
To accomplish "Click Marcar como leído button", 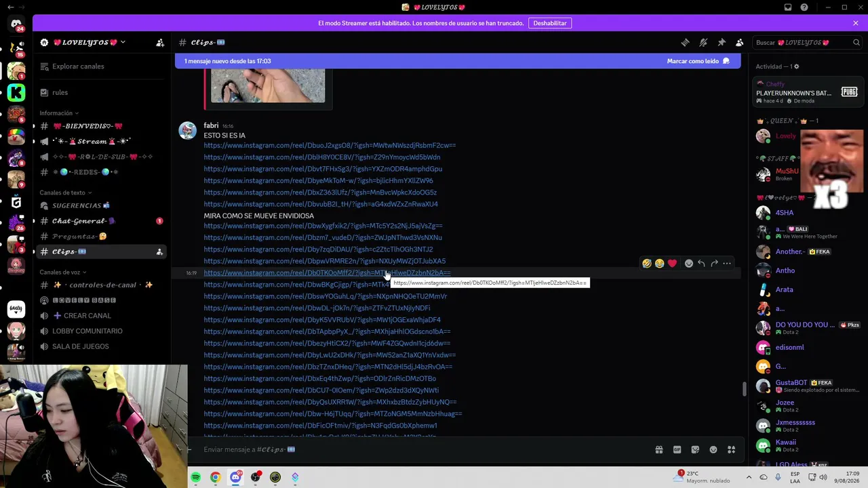I will 698,61.
